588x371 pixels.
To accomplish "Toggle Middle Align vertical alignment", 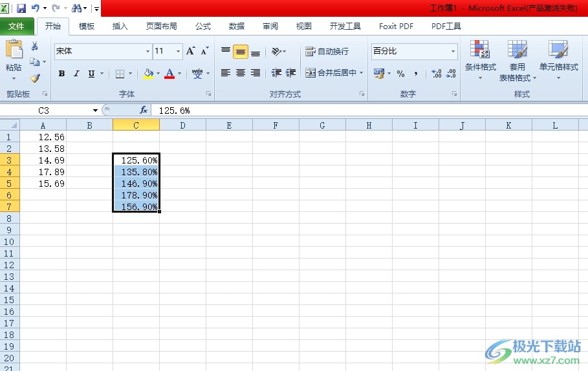I will (x=241, y=52).
